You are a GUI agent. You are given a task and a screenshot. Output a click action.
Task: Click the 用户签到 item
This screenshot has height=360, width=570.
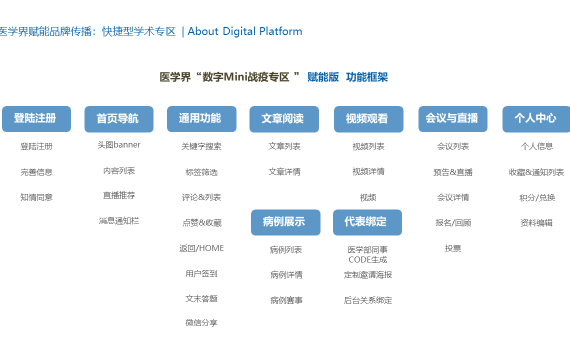click(x=201, y=273)
